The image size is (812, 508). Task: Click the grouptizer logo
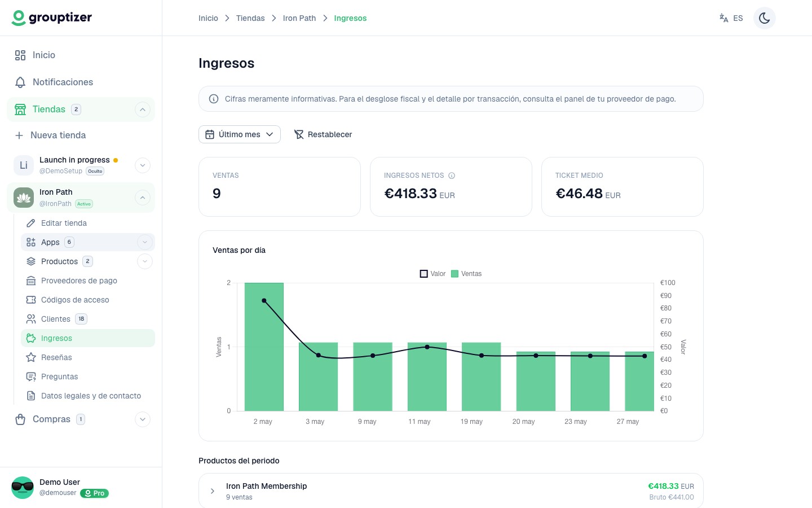52,18
